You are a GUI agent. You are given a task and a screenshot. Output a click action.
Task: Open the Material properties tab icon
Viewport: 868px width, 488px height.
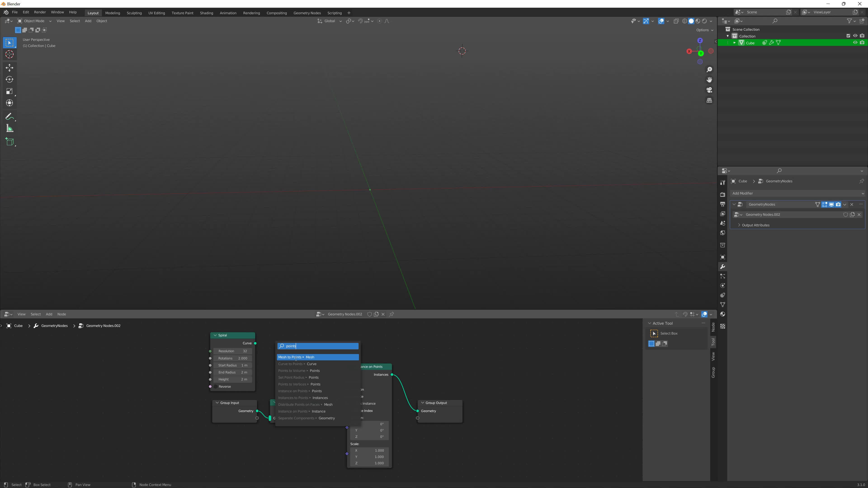[x=722, y=314]
